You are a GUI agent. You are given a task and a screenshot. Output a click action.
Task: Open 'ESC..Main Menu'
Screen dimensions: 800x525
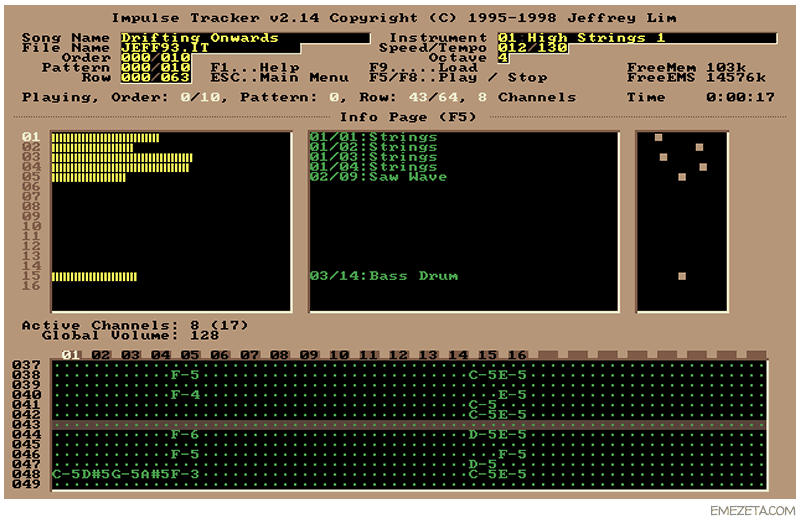(280, 78)
